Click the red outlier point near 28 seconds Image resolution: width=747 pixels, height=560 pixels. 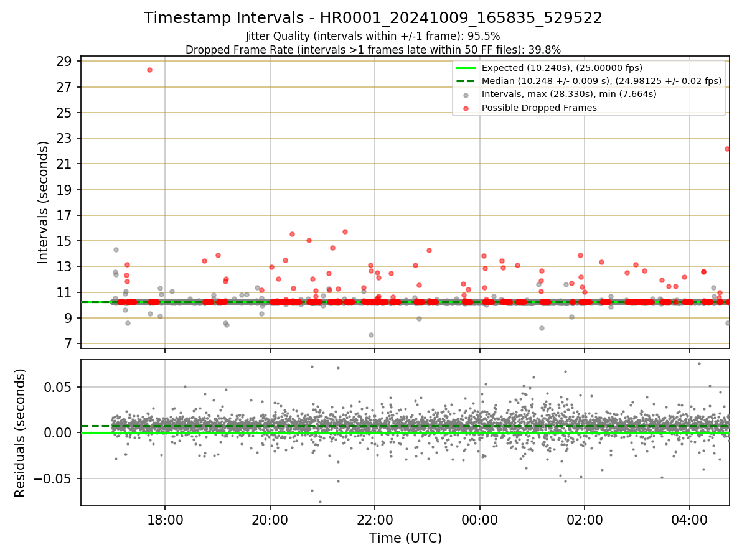[149, 70]
